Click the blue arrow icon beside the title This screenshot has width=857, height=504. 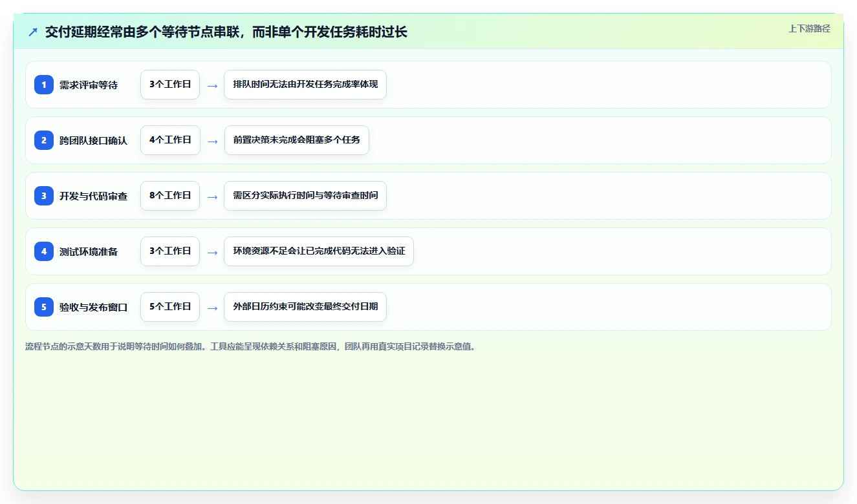33,32
